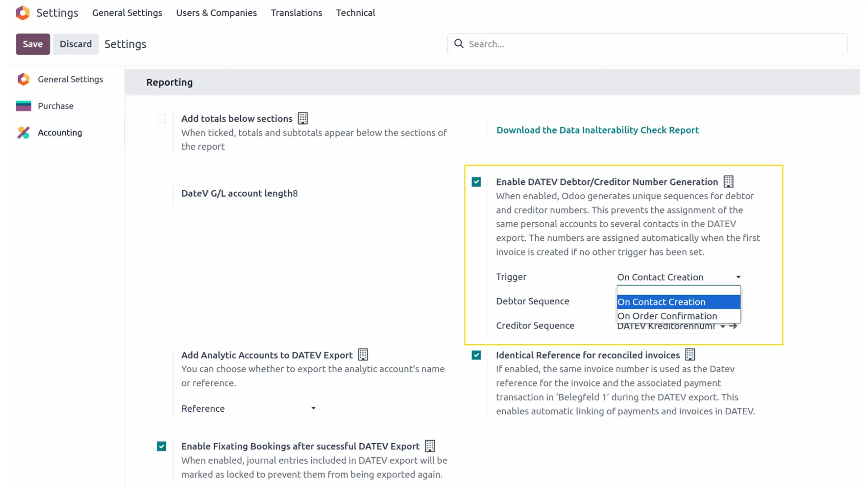Viewport: 868px width, 488px height.
Task: Click the enterprise icon beside DATEV Number Generation
Action: pyautogui.click(x=728, y=181)
